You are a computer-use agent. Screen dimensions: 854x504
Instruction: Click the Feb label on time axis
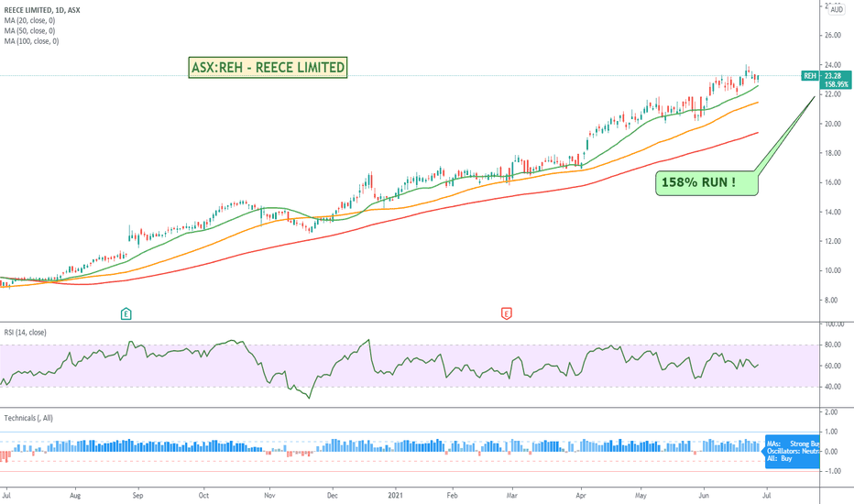coord(452,495)
